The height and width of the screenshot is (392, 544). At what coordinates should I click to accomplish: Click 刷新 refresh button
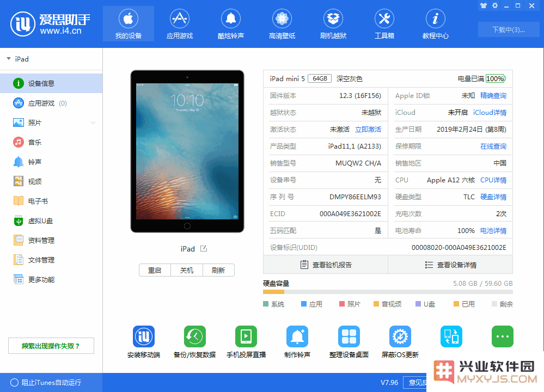click(218, 270)
